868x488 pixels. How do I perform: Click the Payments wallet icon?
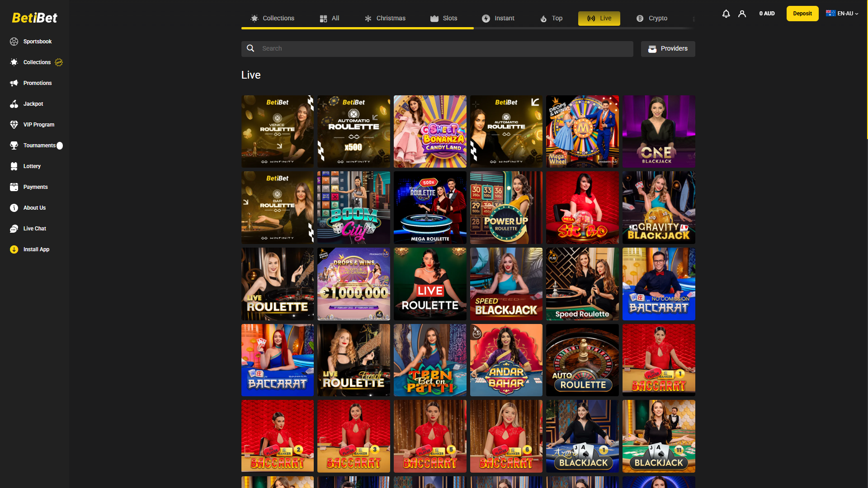(x=14, y=187)
